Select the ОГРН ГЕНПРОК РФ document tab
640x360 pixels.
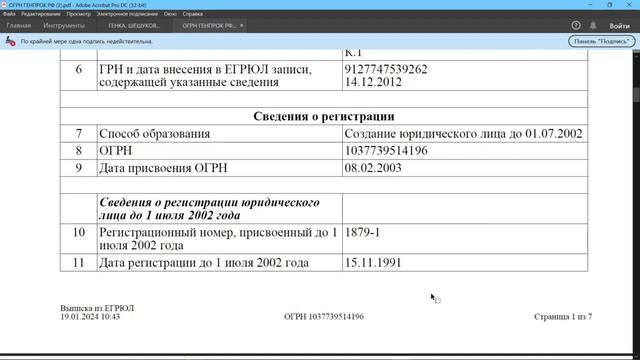point(209,25)
